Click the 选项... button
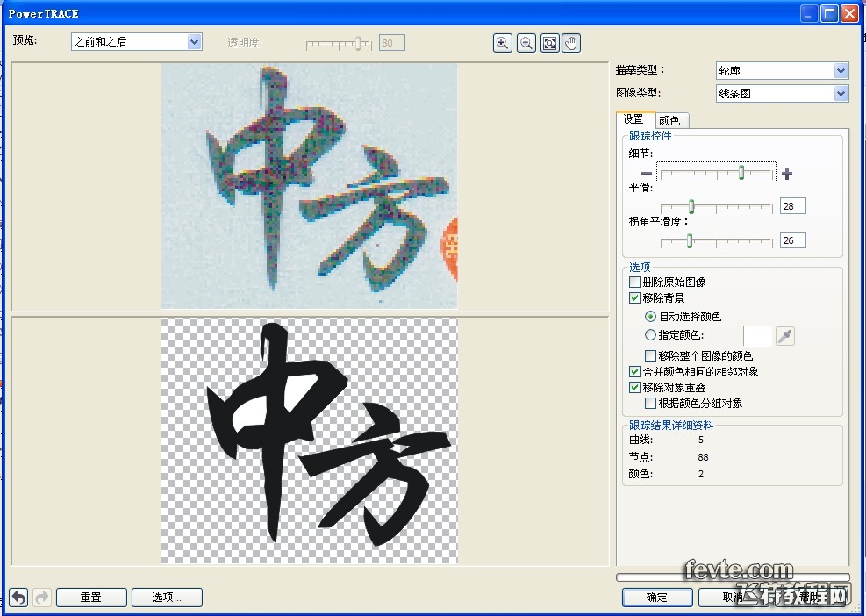 (x=167, y=598)
